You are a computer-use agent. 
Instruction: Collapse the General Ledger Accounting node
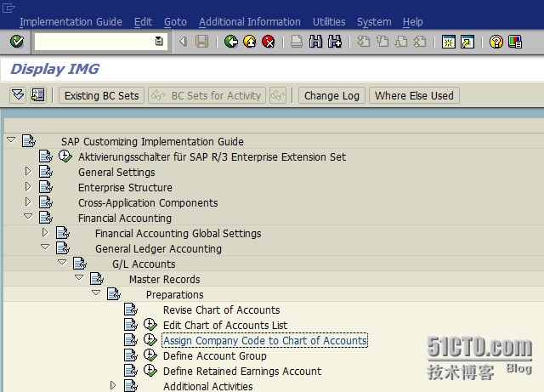coord(45,247)
